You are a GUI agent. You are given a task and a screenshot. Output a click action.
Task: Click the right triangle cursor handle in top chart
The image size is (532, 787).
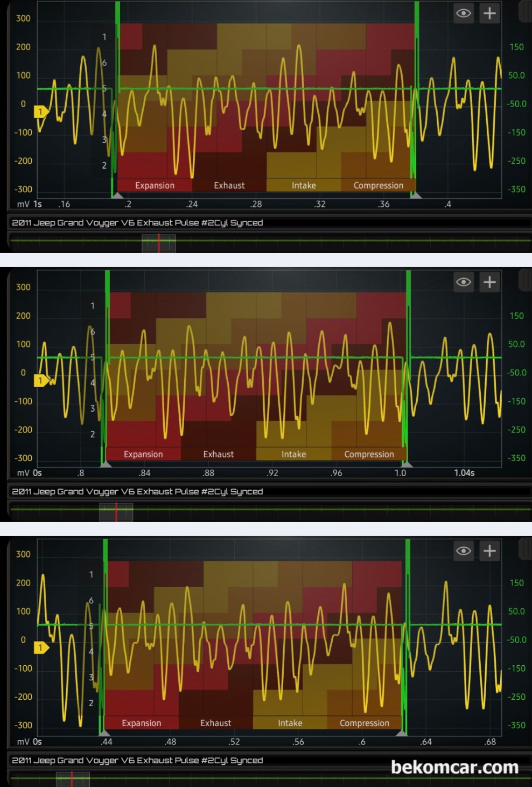tap(416, 195)
